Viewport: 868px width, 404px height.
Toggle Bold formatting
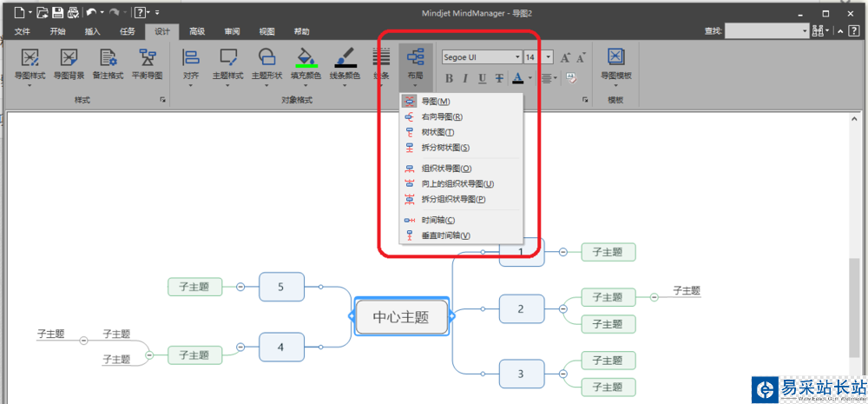[449, 78]
